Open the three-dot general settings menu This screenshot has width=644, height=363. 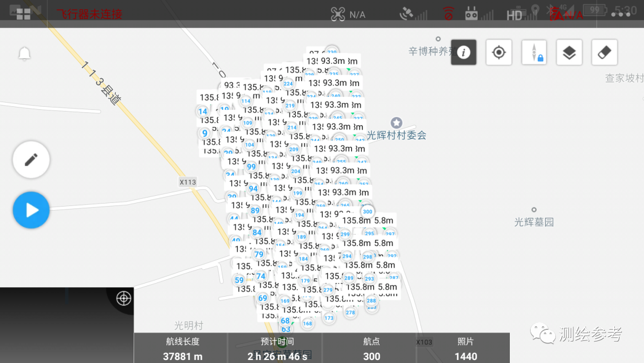pyautogui.click(x=621, y=14)
